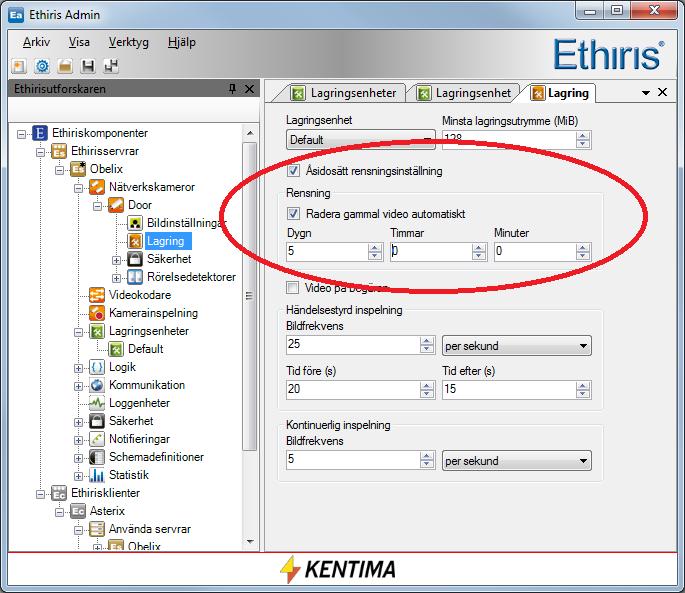The height and width of the screenshot is (593, 685).
Task: Click the single floppy save toolbar icon
Action: click(x=88, y=66)
